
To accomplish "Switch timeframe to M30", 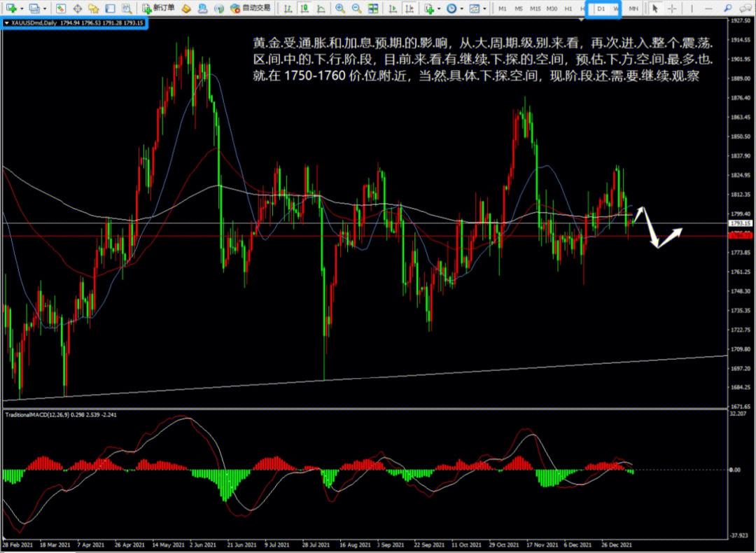I will point(552,8).
